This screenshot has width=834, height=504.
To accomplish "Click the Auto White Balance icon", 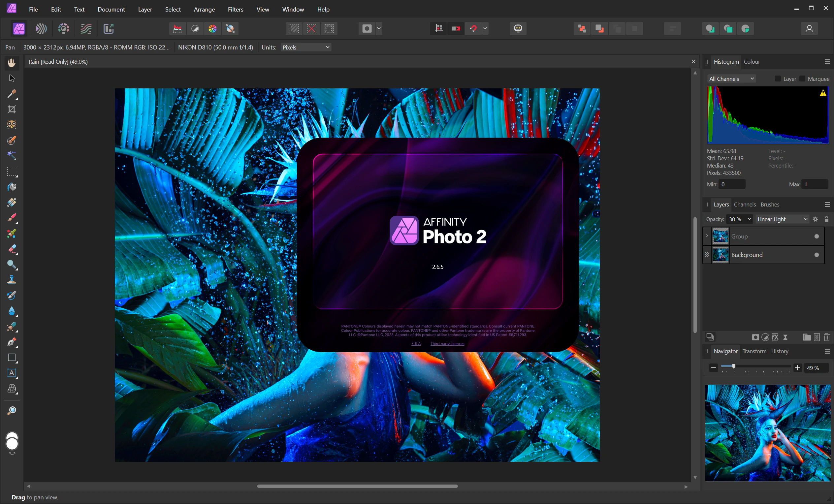I will (230, 28).
